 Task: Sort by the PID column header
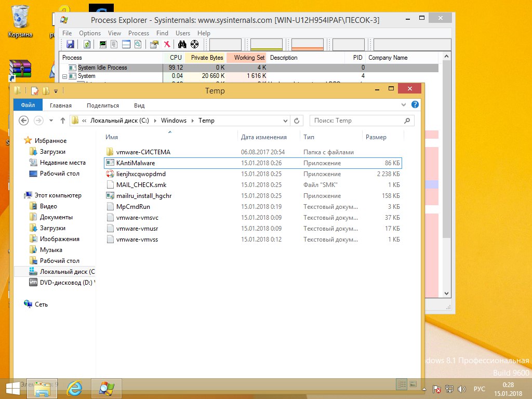(x=355, y=58)
